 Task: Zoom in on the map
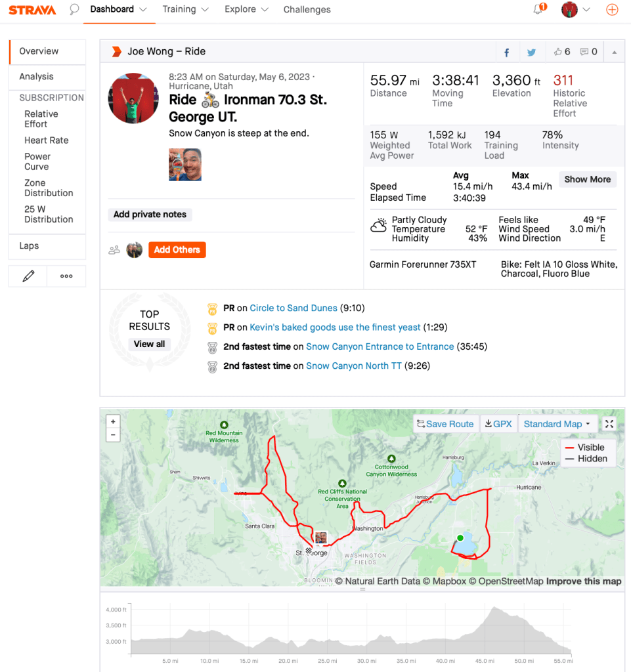tap(114, 422)
